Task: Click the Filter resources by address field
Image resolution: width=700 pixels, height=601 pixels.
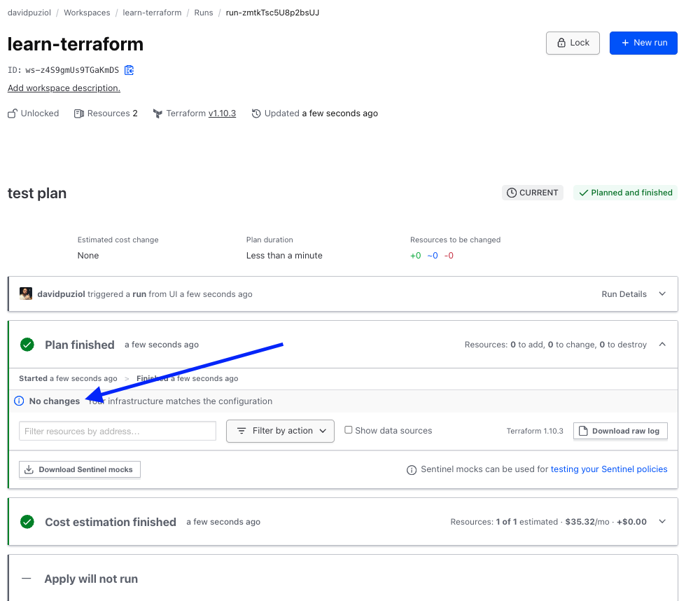Action: (118, 431)
